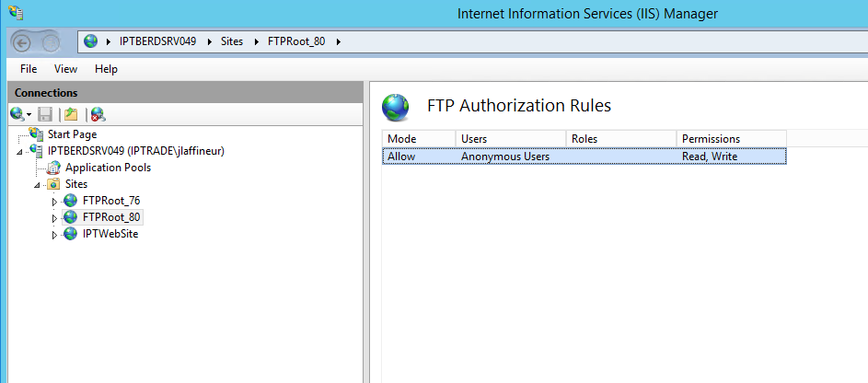Sort rules by the Users column header
Viewport: 868px width, 383px height.
[511, 138]
